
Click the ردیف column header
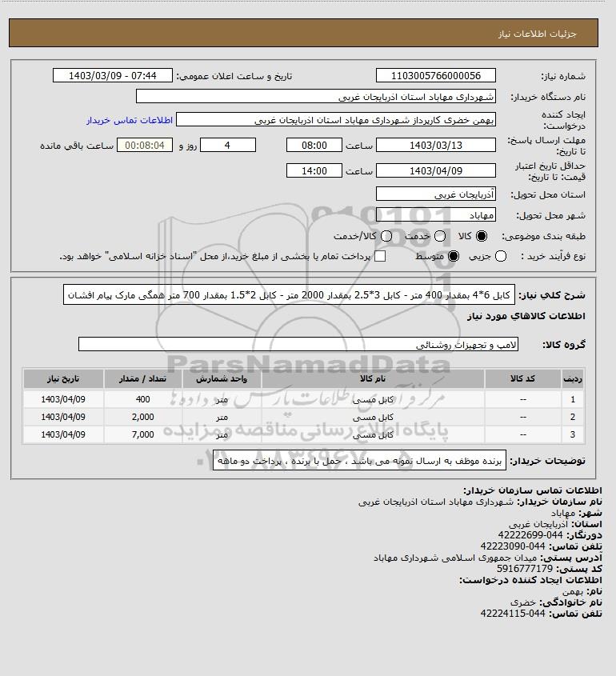point(573,379)
